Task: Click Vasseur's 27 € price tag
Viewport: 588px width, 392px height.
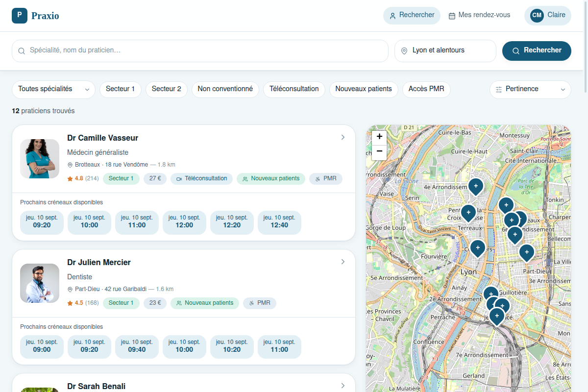Action: click(x=155, y=179)
